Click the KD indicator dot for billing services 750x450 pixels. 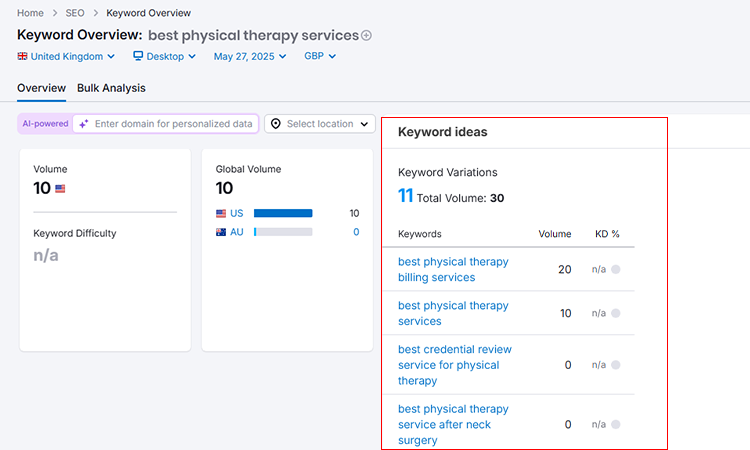tap(616, 269)
